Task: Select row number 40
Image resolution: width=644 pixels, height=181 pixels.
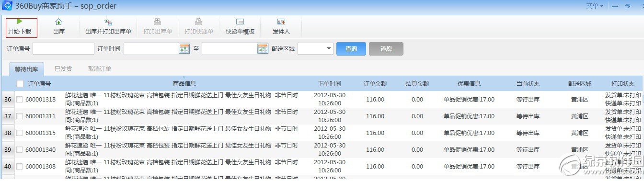Action: 8,167
